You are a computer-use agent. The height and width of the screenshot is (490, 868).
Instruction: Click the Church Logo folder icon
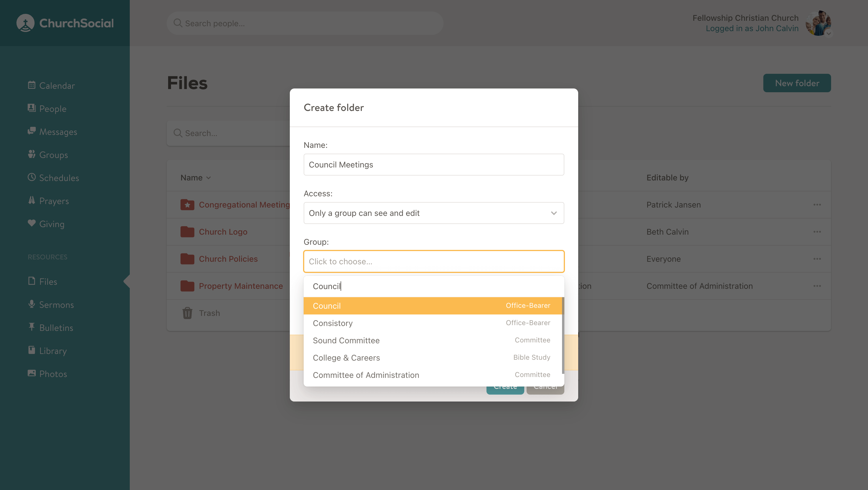coord(187,232)
